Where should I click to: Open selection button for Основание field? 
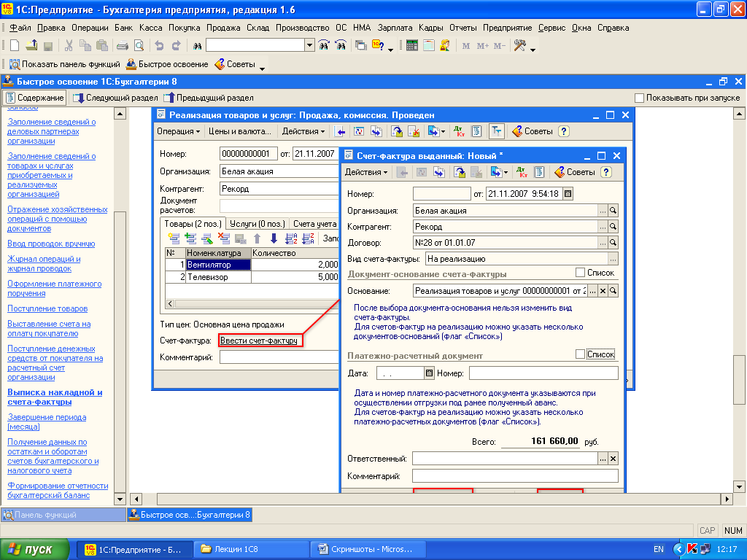point(592,290)
